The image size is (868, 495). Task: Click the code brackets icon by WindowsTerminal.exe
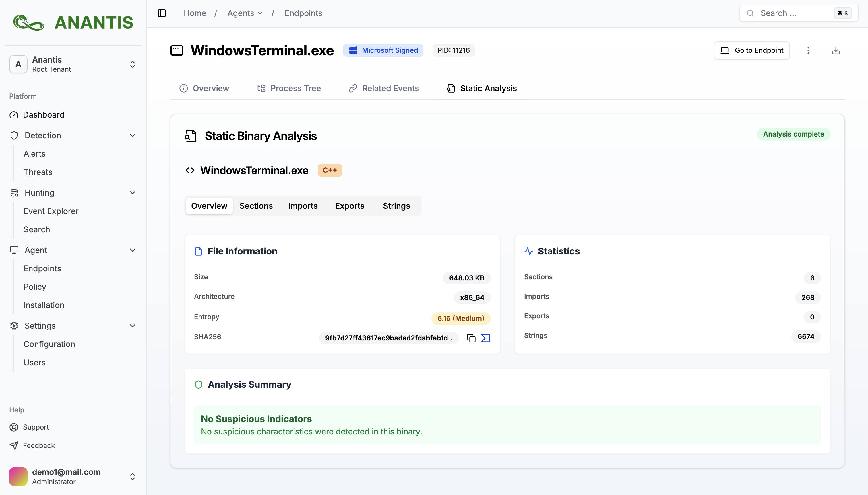point(190,170)
